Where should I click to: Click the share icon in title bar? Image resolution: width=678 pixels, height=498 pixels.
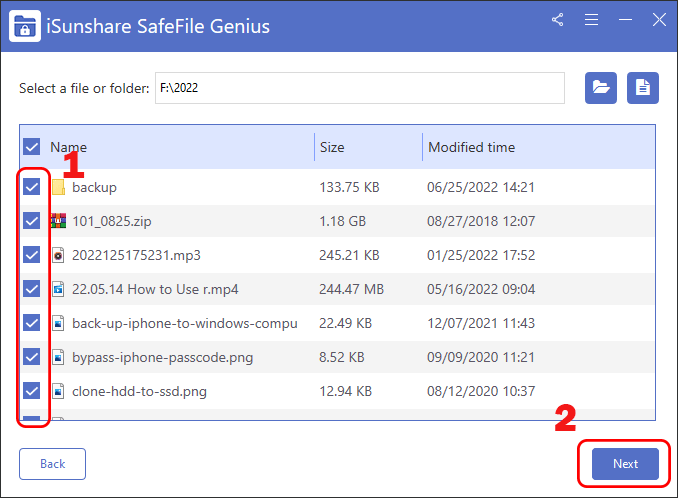557,19
